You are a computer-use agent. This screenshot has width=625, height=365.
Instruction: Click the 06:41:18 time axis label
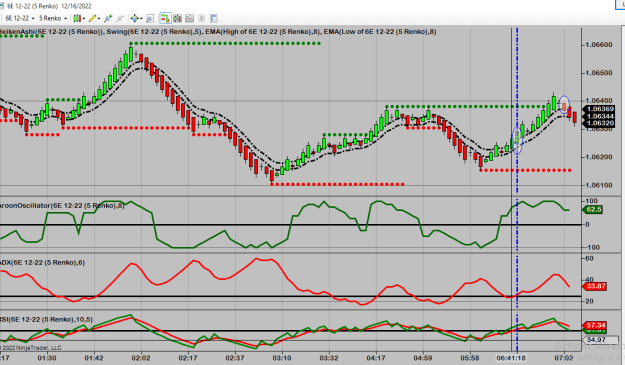pyautogui.click(x=511, y=358)
